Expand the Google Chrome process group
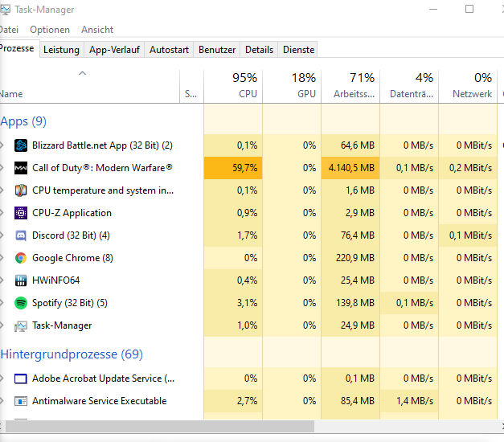 (2, 258)
